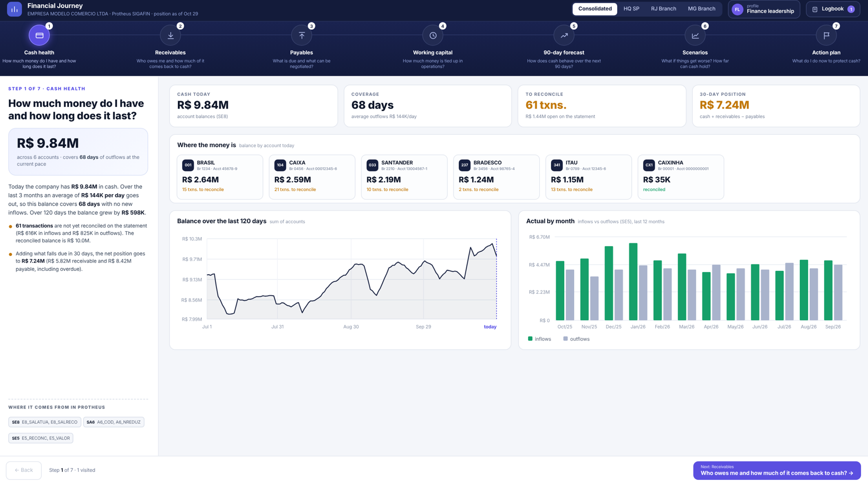Screen dimensions: 868x482
Task: Go to the Receivables step icon
Action: pos(170,35)
